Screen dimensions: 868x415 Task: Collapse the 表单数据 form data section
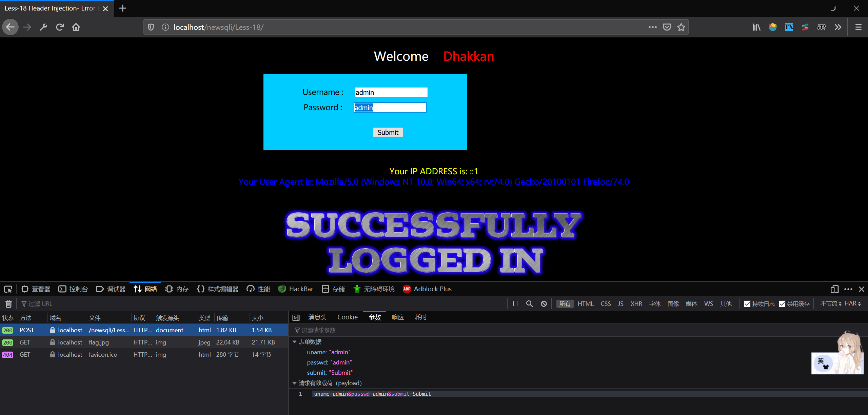pyautogui.click(x=294, y=342)
